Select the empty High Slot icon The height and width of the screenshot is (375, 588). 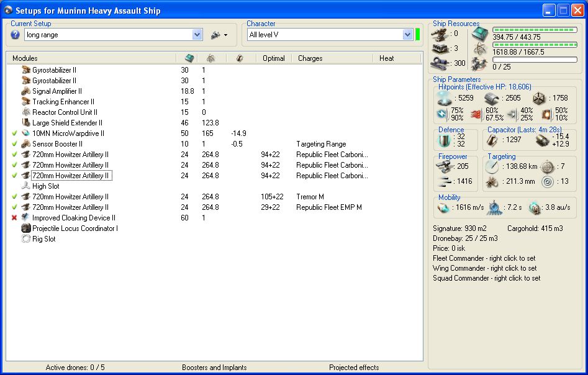tap(26, 186)
